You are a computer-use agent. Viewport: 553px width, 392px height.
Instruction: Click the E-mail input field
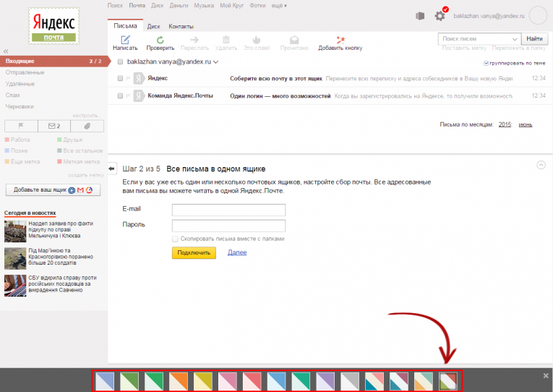coord(228,210)
